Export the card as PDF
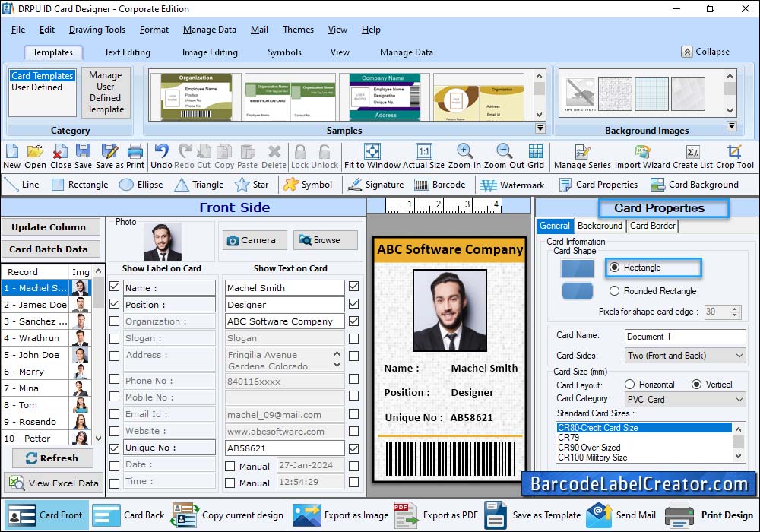Image resolution: width=760 pixels, height=532 pixels. coord(435,515)
